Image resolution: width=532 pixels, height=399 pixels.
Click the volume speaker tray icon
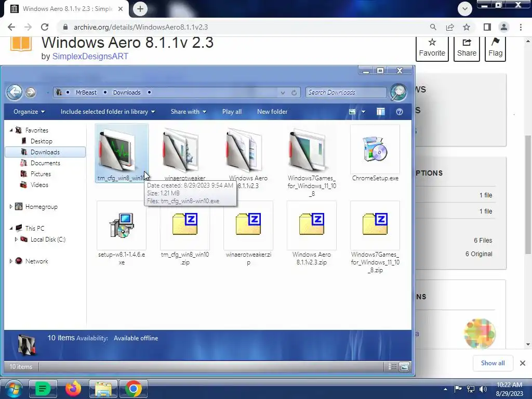(483, 389)
